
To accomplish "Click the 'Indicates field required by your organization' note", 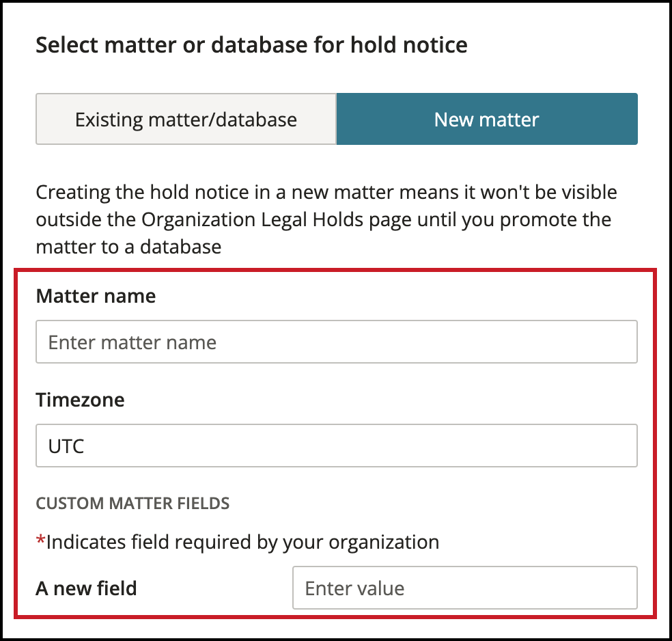I will point(242,542).
